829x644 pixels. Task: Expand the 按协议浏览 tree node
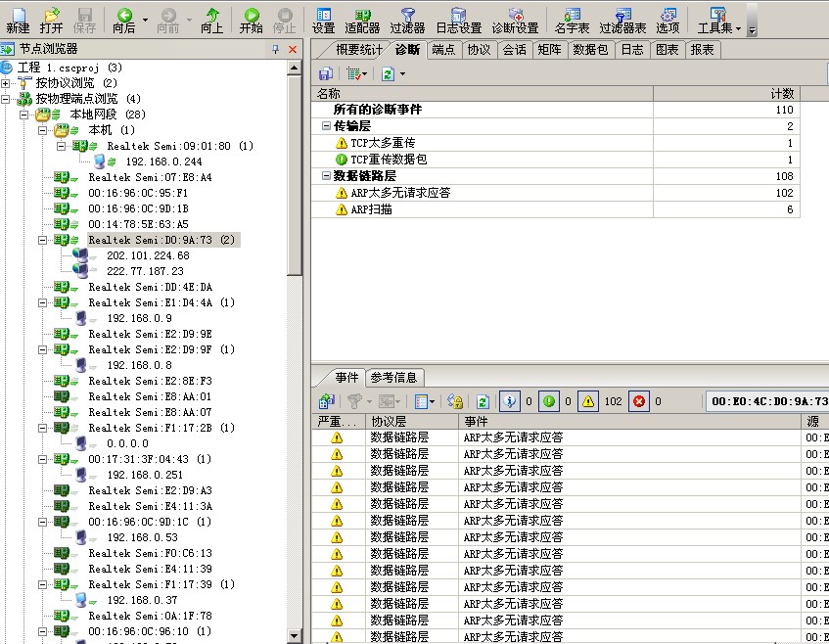click(6, 83)
